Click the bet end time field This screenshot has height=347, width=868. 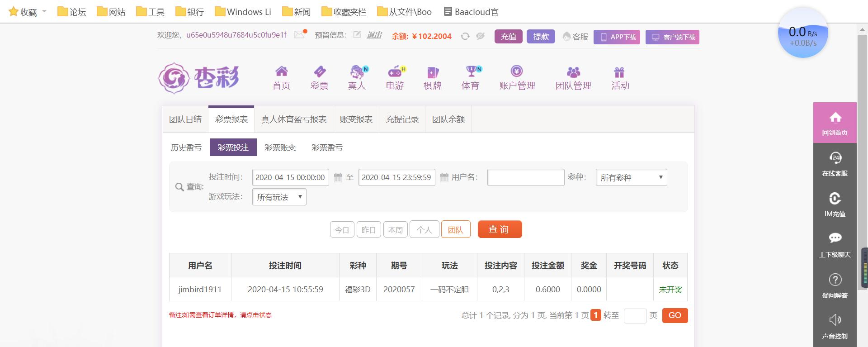click(x=397, y=177)
